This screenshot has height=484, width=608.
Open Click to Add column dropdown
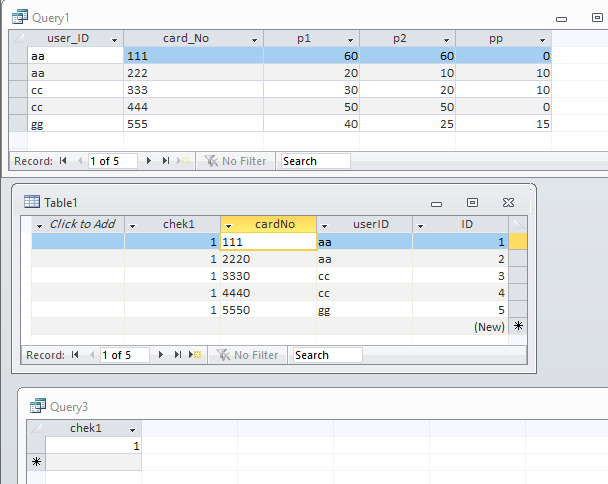coord(39,226)
